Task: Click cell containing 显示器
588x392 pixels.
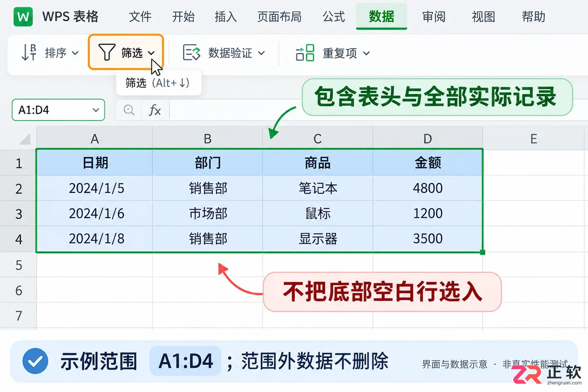Action: 318,239
